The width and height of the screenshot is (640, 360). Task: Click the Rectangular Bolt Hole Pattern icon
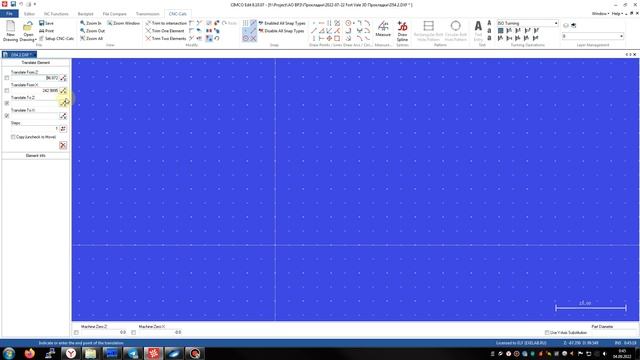[428, 26]
